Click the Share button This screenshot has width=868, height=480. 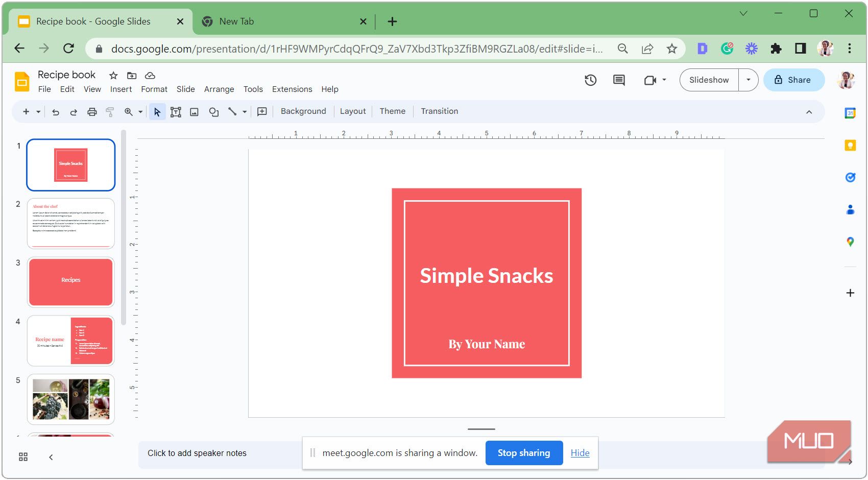point(794,80)
